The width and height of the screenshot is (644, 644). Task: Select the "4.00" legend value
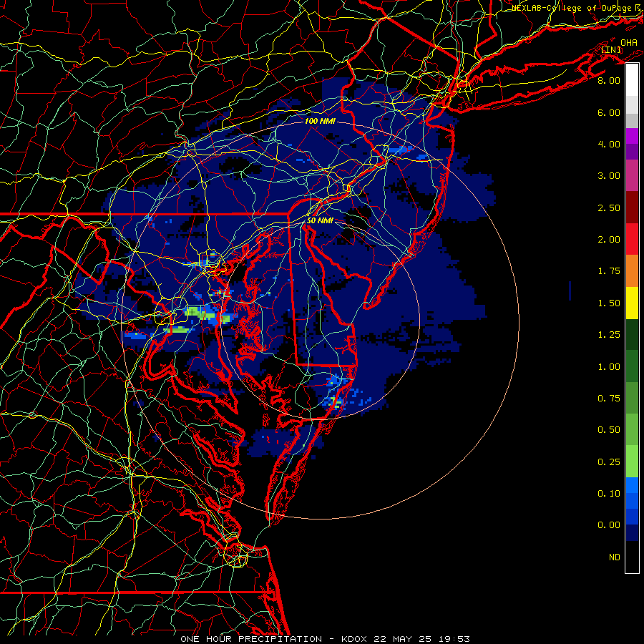(609, 144)
